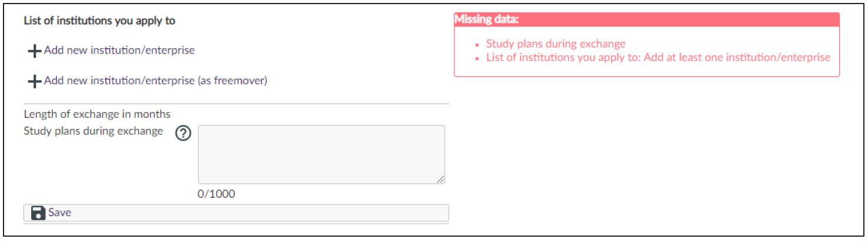The width and height of the screenshot is (868, 242).
Task: Click the horizontal divider above Length of exchange
Action: [x=236, y=104]
